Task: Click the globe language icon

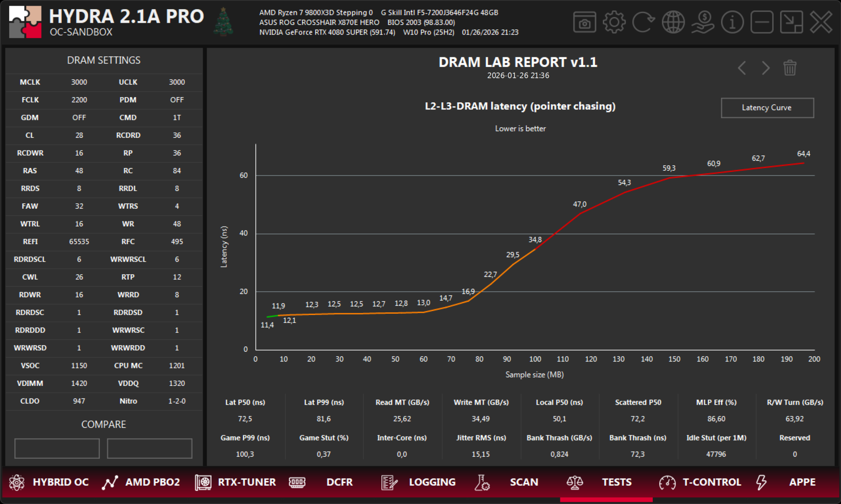Action: coord(673,22)
